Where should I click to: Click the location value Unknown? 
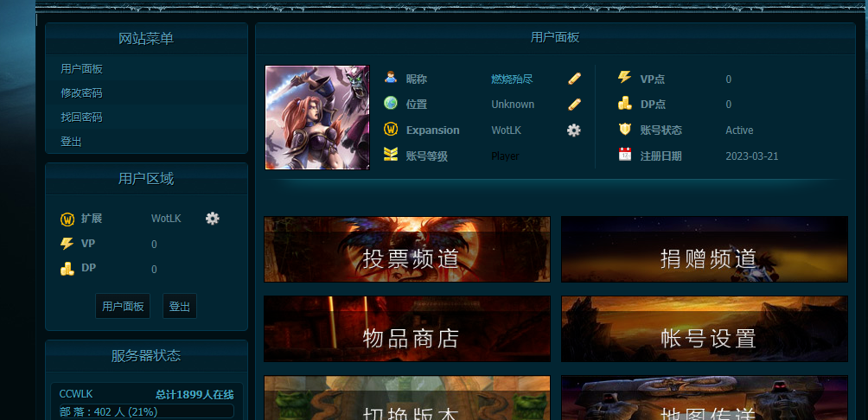click(513, 104)
